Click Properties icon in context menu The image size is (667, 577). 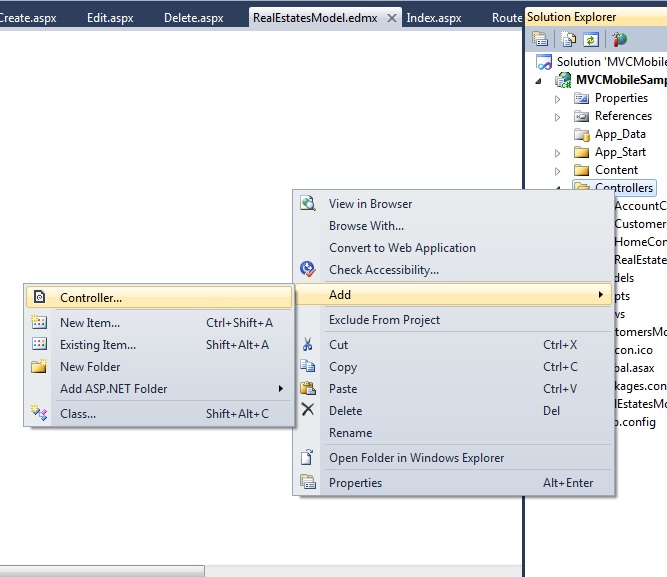308,482
